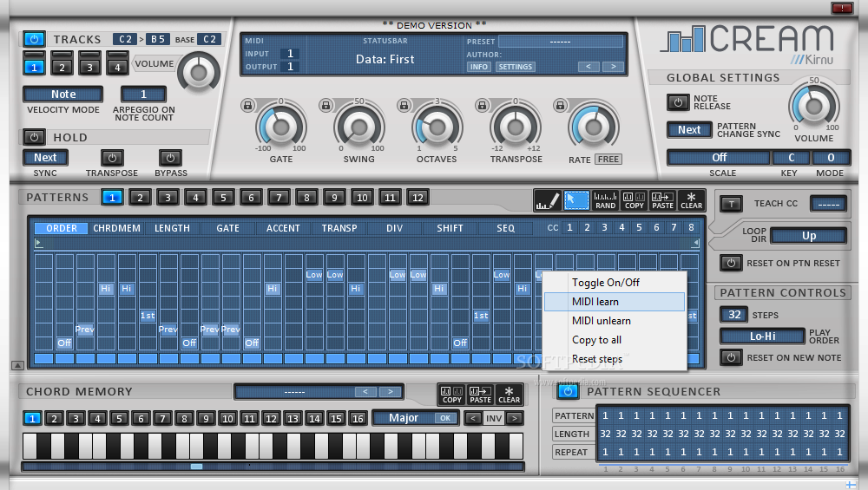This screenshot has width=868, height=490.
Task: Next chord memory preset arrow
Action: coord(391,391)
